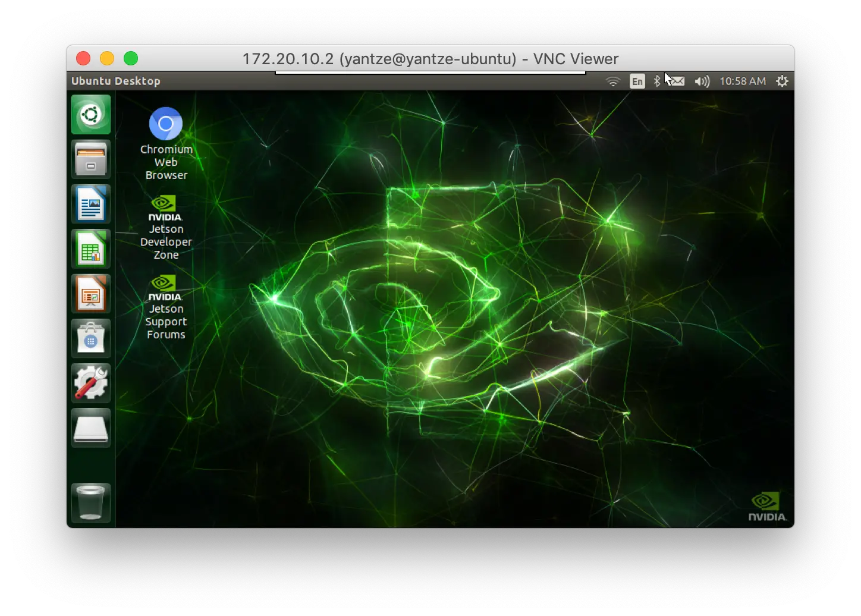Launch LibreOffice Writer from the launcher
This screenshot has height=616, width=861.
click(x=90, y=204)
